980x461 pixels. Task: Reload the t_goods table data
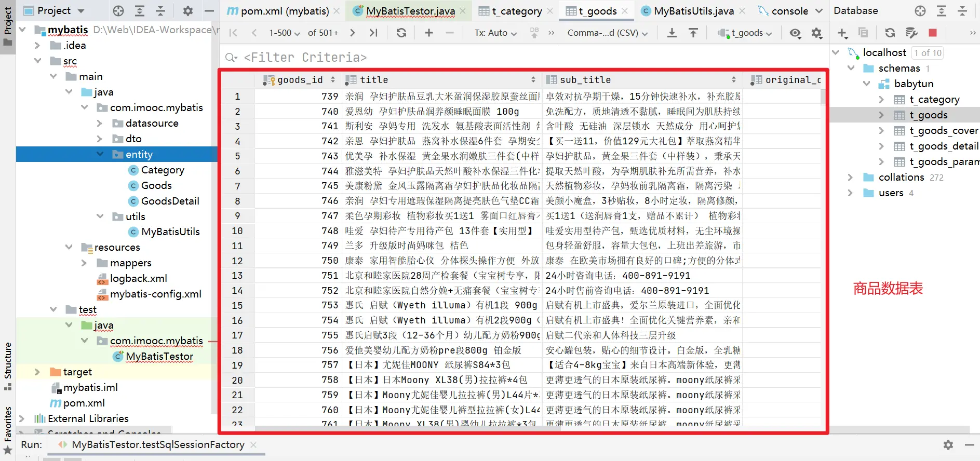pyautogui.click(x=401, y=33)
